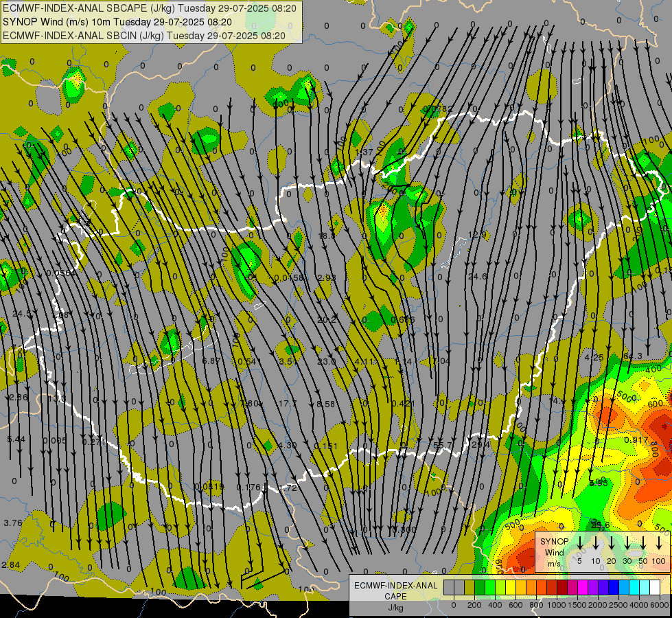Click the 30 m/s wind arrow in the SYNOP Wind legend
Screen dimensions: 672x618
627,543
